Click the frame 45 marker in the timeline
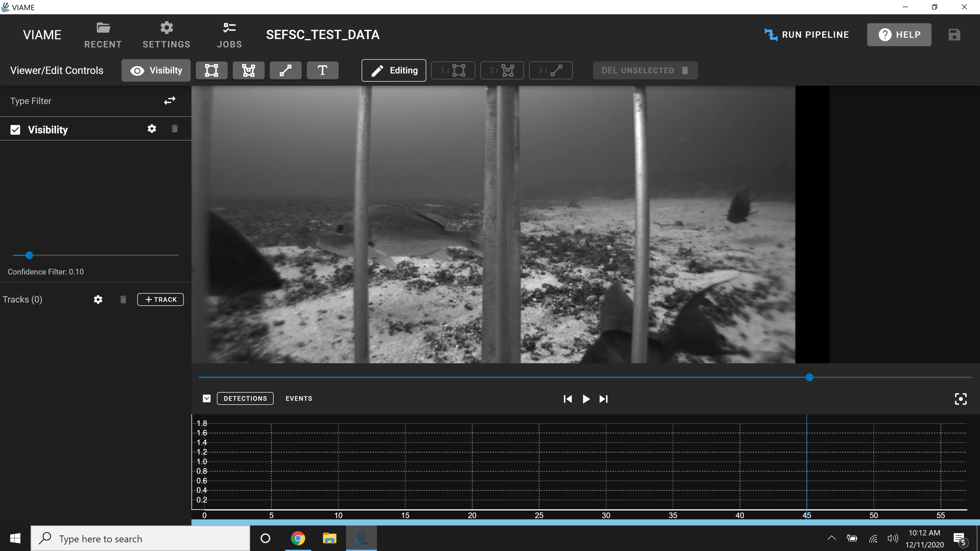 806,515
